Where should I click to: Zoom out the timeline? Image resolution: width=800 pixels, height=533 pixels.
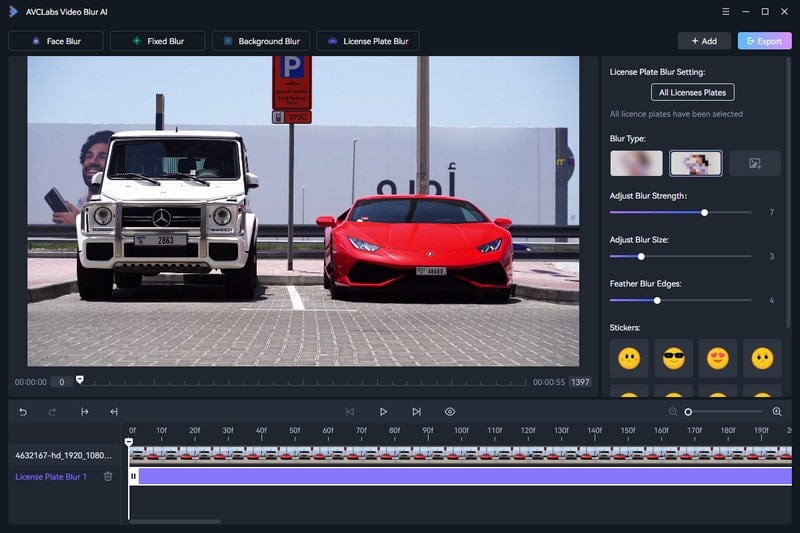(673, 412)
